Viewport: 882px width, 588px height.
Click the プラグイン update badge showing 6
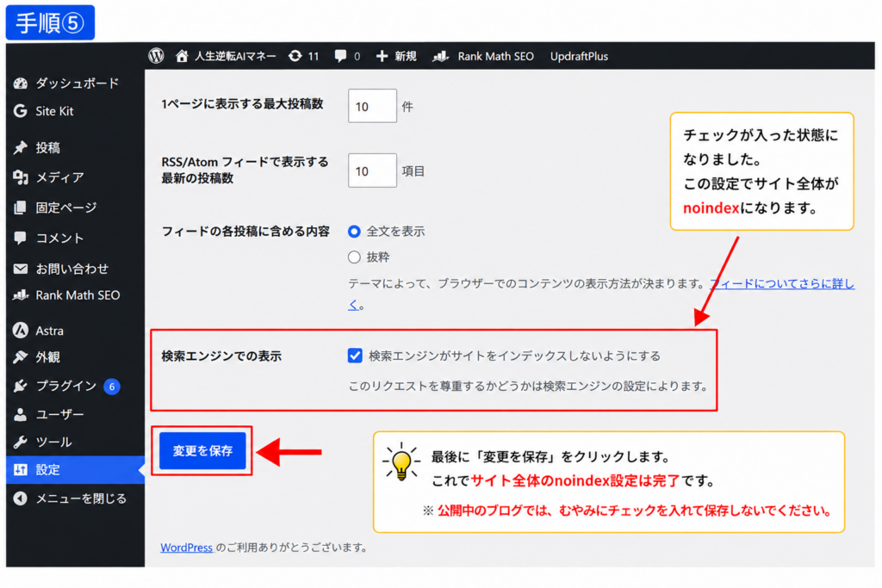tap(112, 387)
